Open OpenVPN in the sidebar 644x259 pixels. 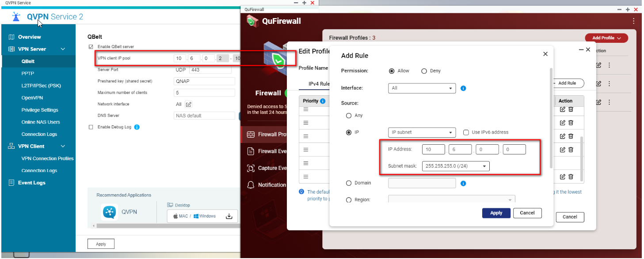(x=32, y=98)
